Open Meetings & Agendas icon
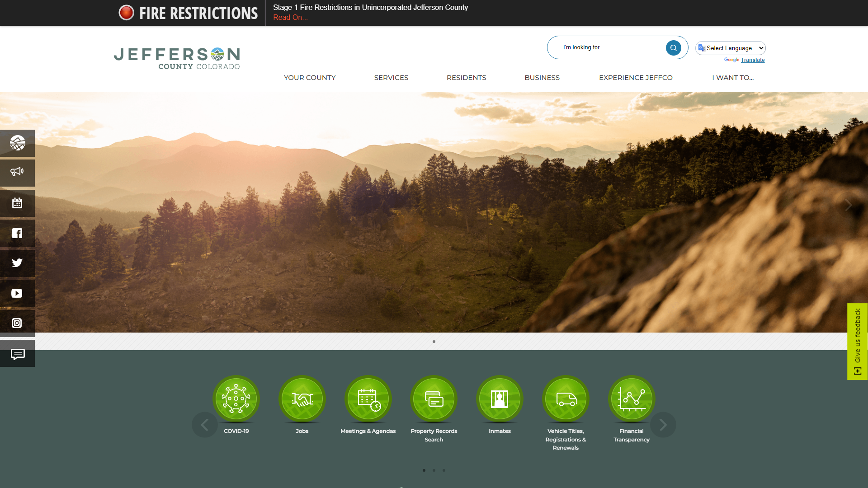Viewport: 868px width, 488px height. pos(368,399)
